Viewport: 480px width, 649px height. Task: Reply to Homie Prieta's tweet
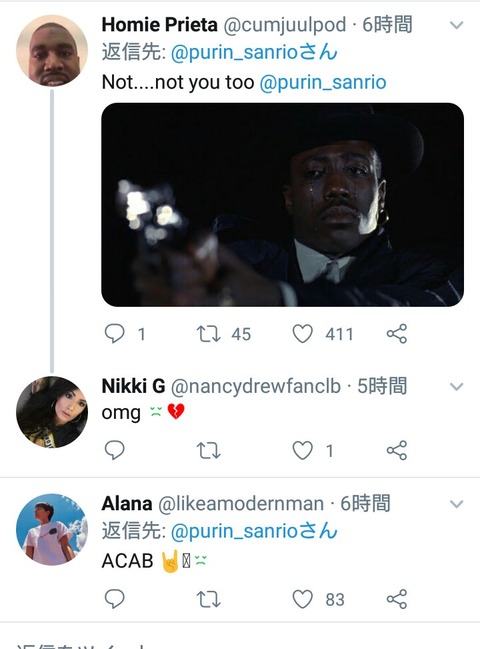pyautogui.click(x=115, y=334)
